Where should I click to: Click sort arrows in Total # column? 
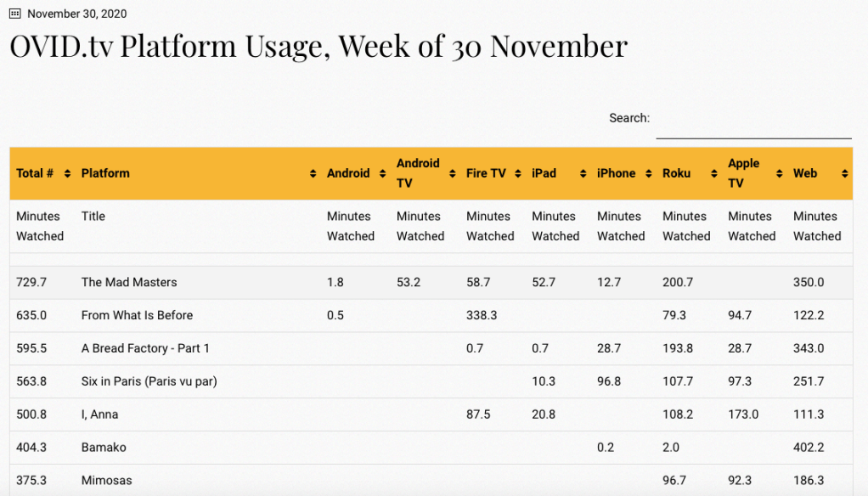tap(67, 174)
